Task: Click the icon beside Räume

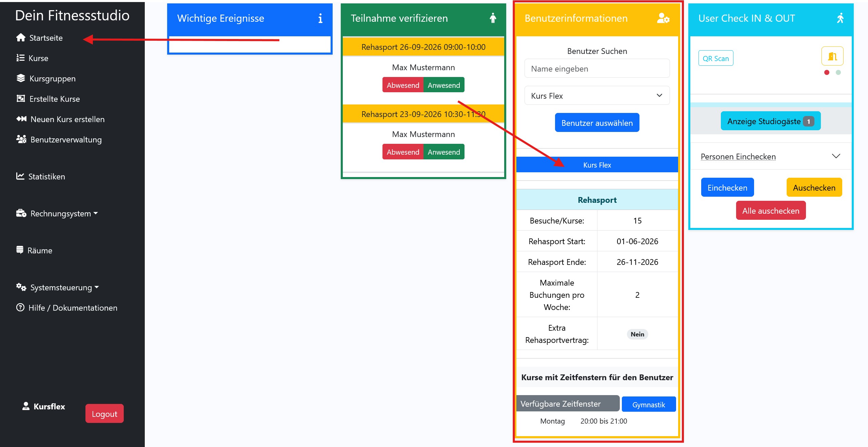Action: coord(20,250)
